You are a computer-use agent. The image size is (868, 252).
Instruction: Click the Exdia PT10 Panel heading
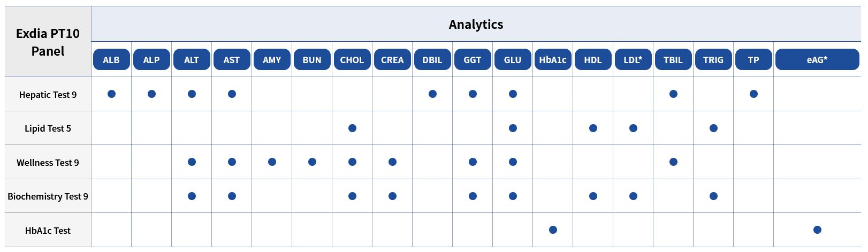pyautogui.click(x=48, y=42)
